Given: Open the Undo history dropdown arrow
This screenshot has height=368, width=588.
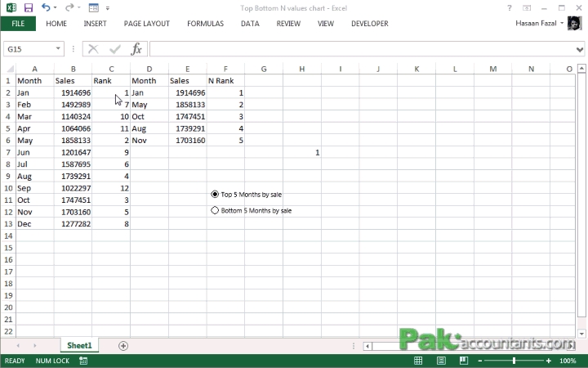Looking at the screenshot, I should coord(56,7).
